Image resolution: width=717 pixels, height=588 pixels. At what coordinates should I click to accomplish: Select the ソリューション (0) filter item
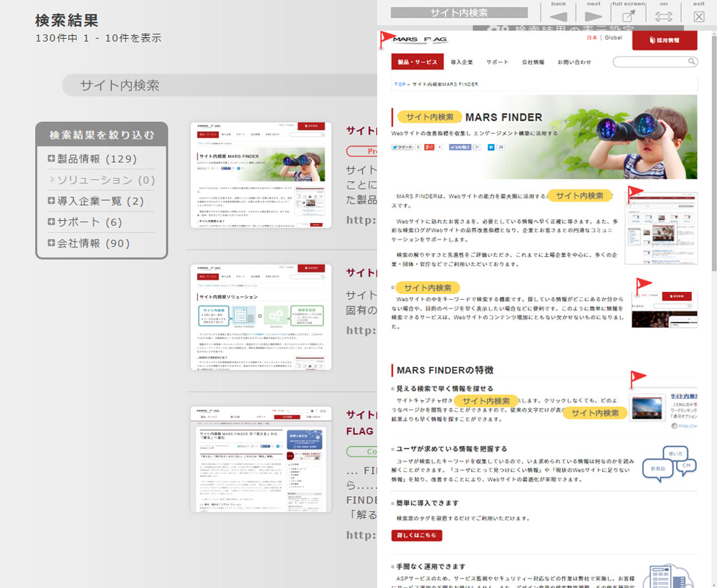pos(102,180)
